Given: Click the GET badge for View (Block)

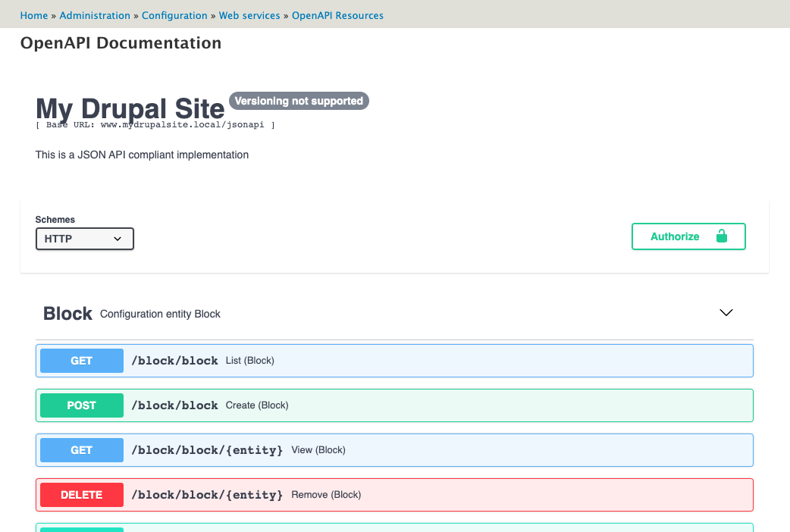Looking at the screenshot, I should point(82,450).
